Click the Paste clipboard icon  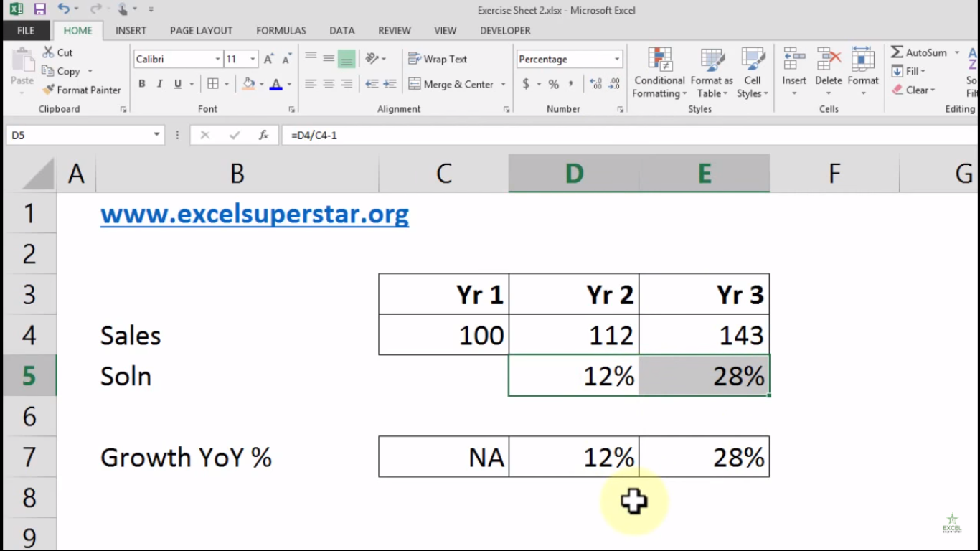coord(22,60)
